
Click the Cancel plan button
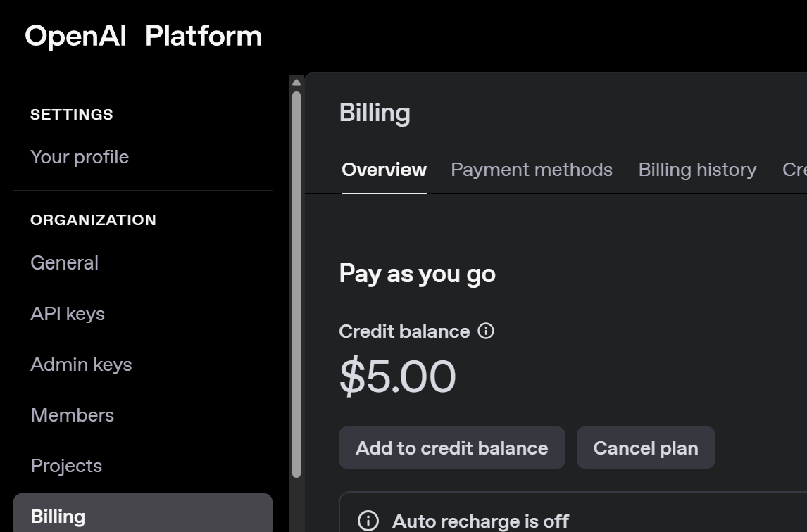pyautogui.click(x=646, y=448)
